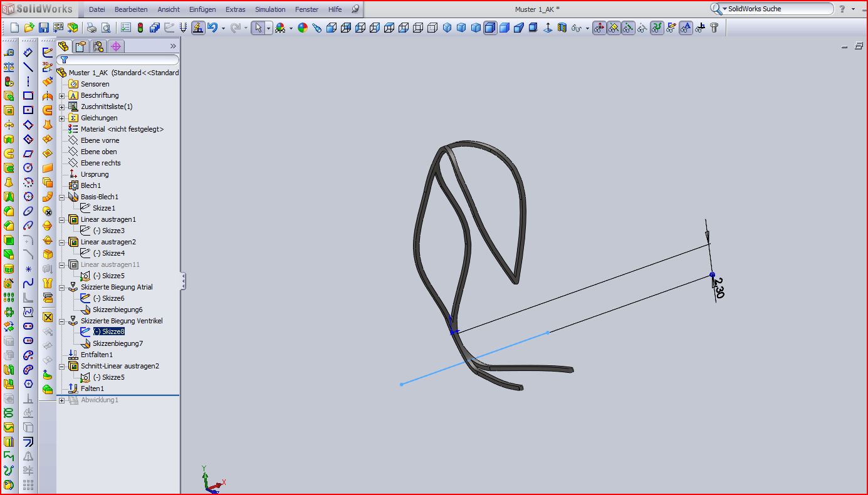Select the spline sketch tool

point(28,283)
